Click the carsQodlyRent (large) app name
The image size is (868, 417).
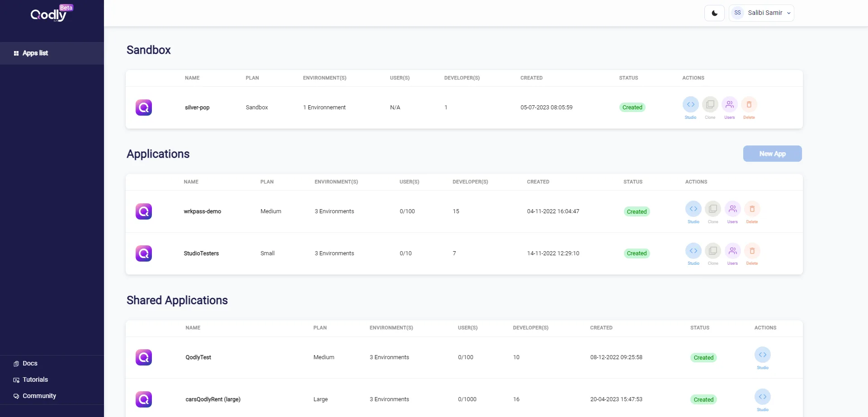213,399
